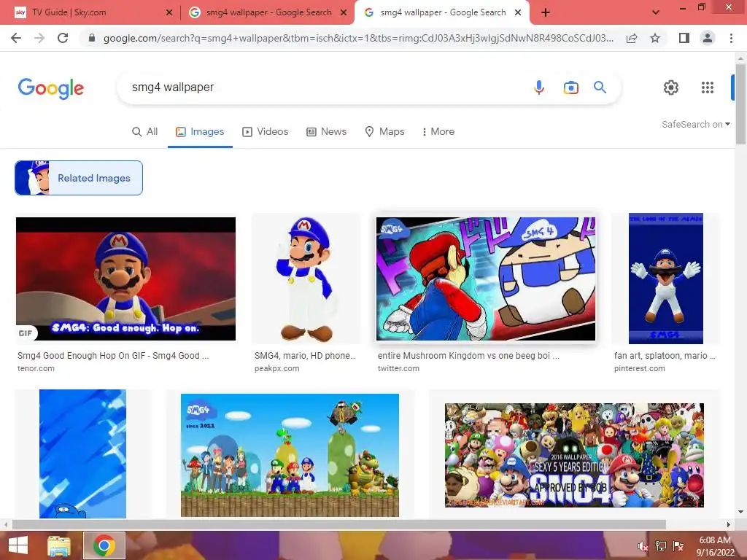Open the pinterest.com source link
Screen dimensions: 747x560
tap(639, 368)
